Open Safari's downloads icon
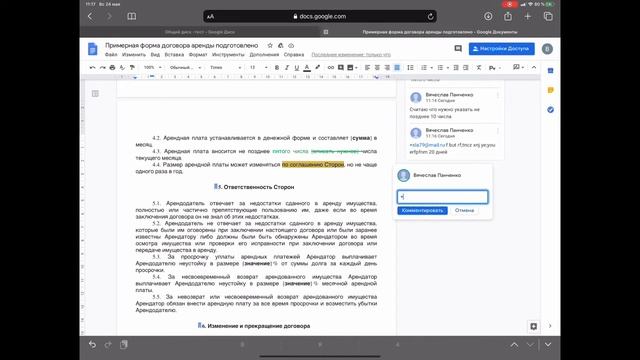The height and width of the screenshot is (360, 640). coord(488,16)
